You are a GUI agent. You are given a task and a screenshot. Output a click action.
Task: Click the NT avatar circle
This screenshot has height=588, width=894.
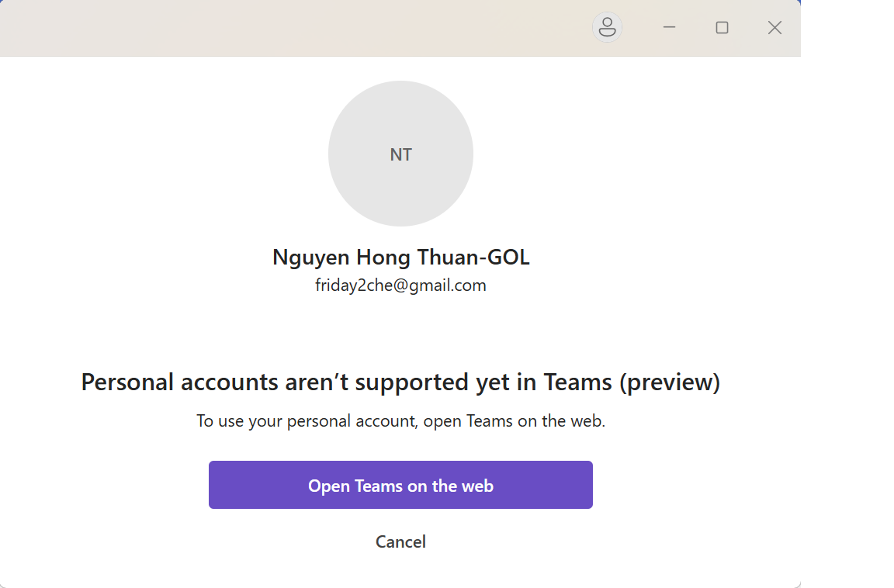400,154
